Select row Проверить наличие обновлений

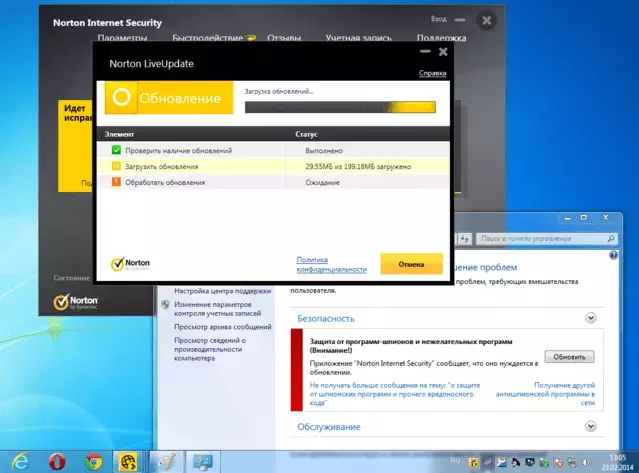click(273, 150)
